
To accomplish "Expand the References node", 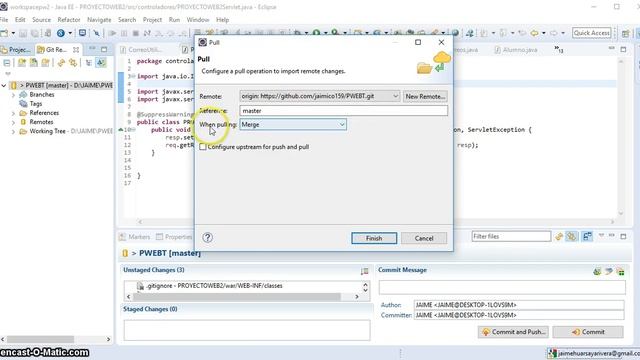I will coord(13,113).
